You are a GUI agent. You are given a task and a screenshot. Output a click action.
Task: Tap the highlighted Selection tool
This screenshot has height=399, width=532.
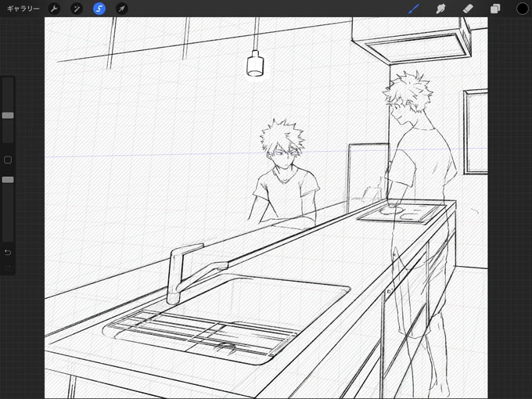99,9
